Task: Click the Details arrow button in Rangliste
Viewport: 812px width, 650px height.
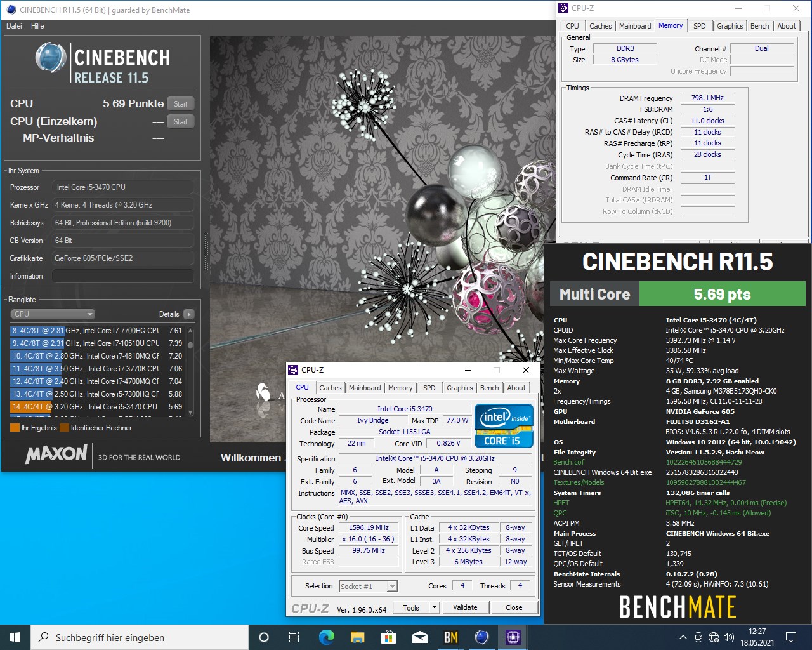Action: pyautogui.click(x=188, y=314)
